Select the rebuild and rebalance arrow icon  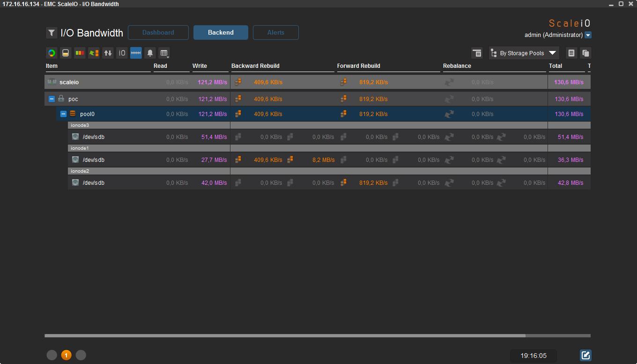(x=94, y=53)
